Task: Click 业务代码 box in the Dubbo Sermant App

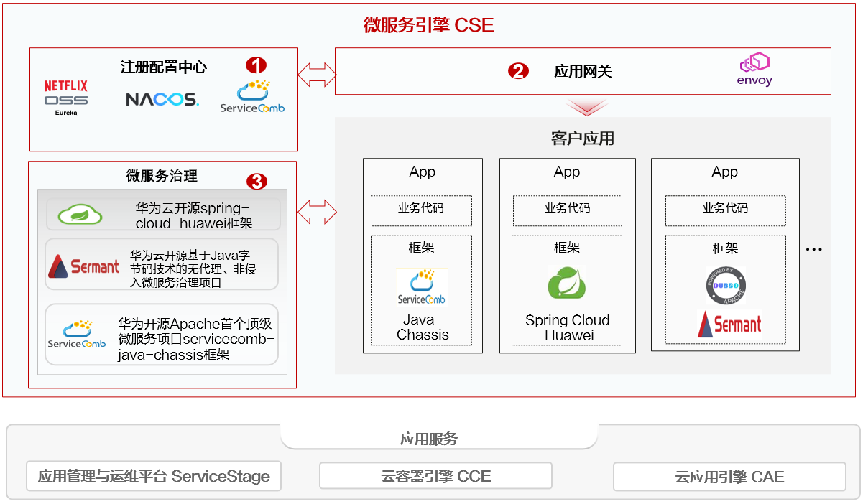Action: pos(725,210)
